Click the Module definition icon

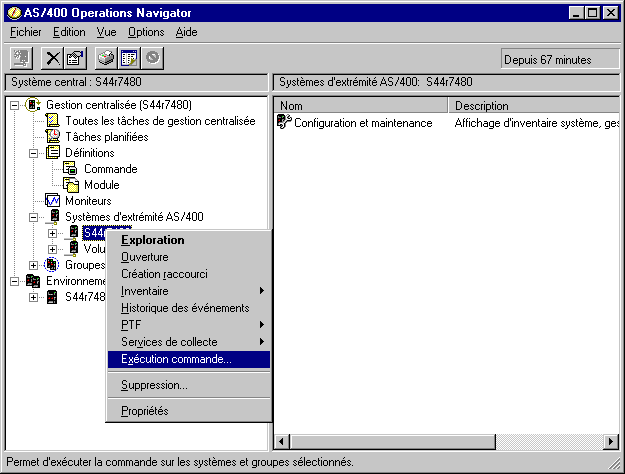coord(71,185)
